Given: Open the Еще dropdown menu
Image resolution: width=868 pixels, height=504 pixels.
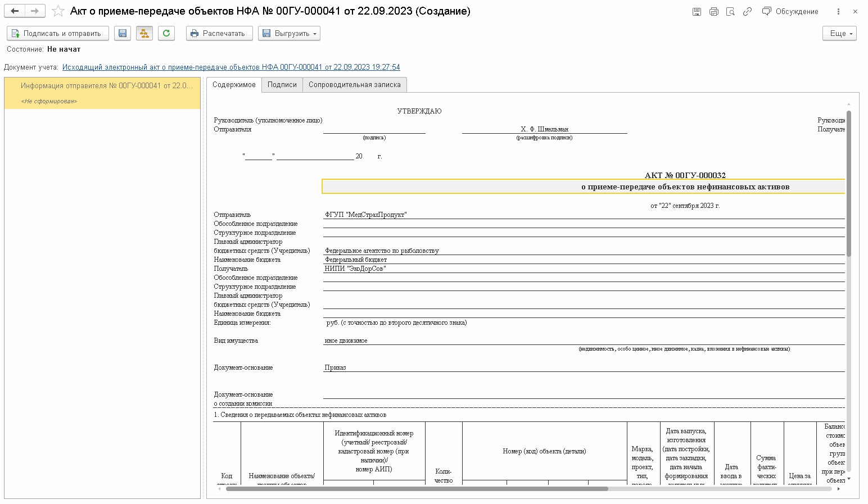Looking at the screenshot, I should [839, 33].
